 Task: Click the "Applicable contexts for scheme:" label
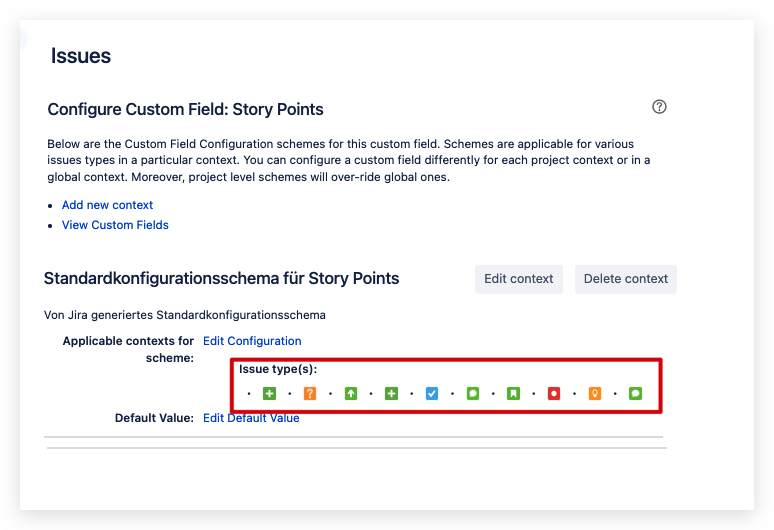[x=128, y=349]
